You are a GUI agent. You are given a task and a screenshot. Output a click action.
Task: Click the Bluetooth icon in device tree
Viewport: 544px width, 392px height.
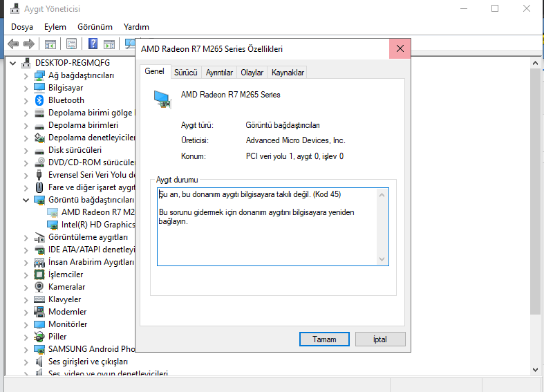pos(39,100)
